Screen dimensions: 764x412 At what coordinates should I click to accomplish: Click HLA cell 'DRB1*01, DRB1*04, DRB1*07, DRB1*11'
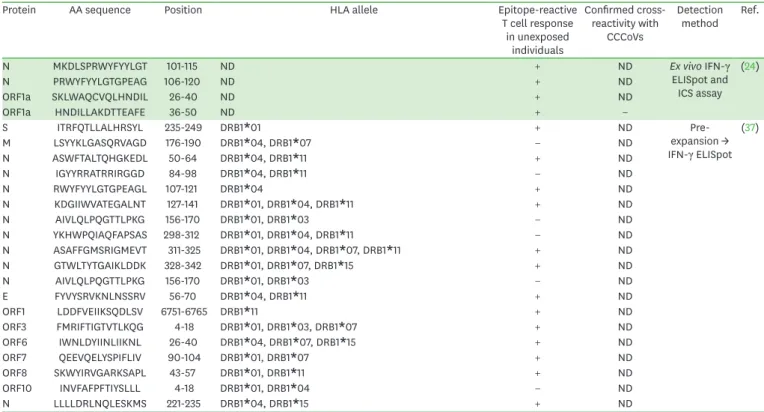(x=310, y=250)
